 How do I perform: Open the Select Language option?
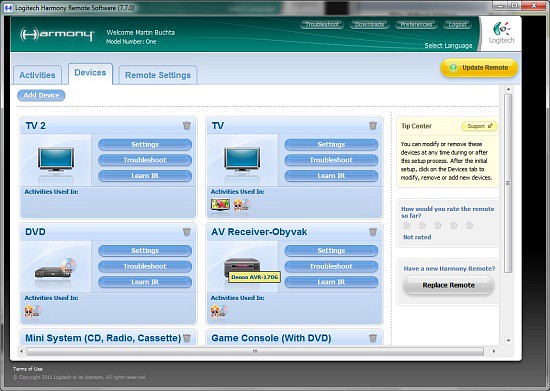coord(448,46)
